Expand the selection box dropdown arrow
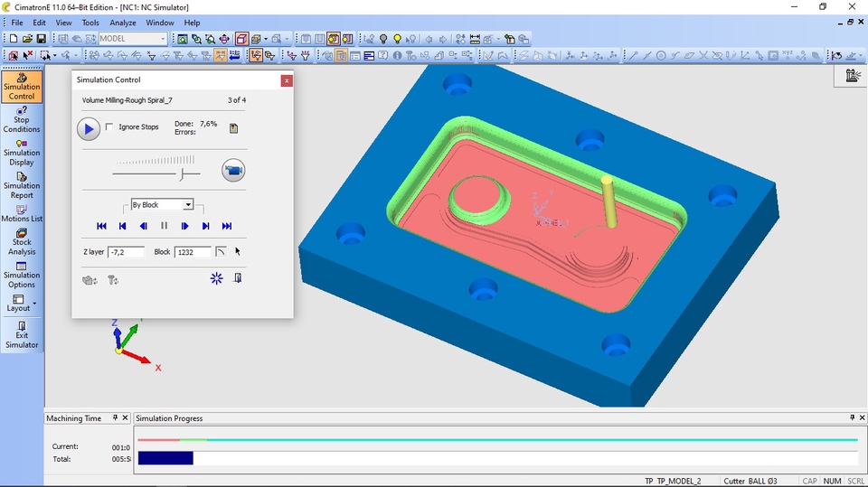Screen dimensions: 868x487 pos(55,55)
